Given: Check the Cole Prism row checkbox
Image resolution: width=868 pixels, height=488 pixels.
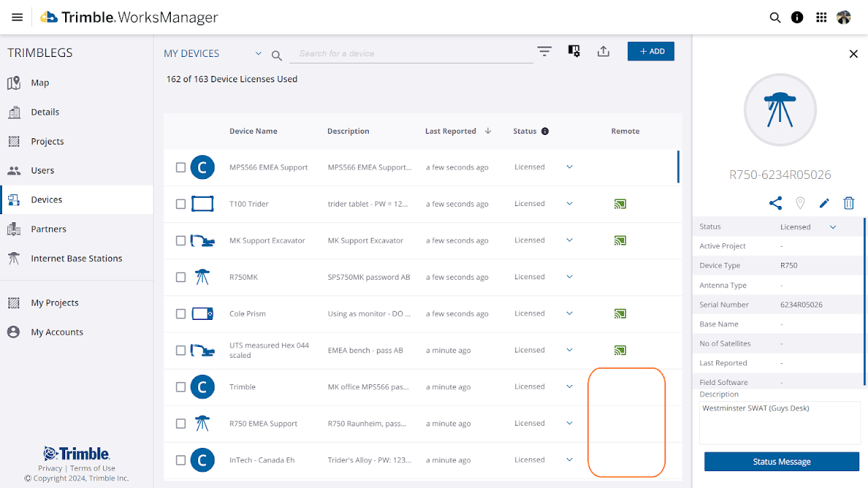Looking at the screenshot, I should pos(181,314).
